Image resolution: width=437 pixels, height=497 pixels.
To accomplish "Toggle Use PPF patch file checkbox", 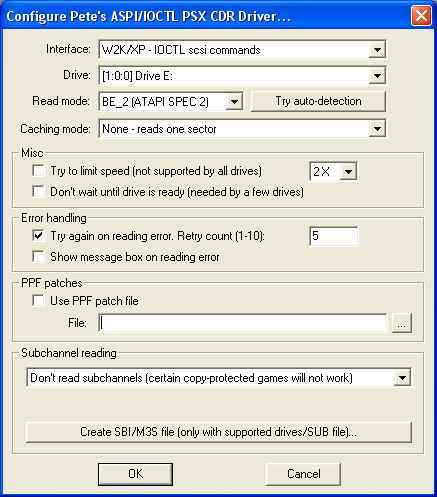I will (x=38, y=300).
